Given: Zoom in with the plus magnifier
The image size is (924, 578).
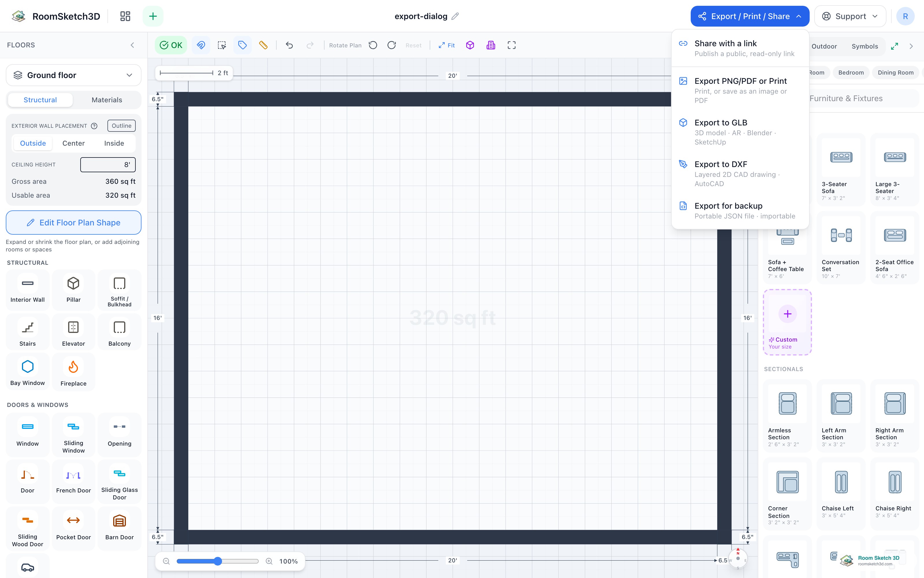Looking at the screenshot, I should [269, 561].
